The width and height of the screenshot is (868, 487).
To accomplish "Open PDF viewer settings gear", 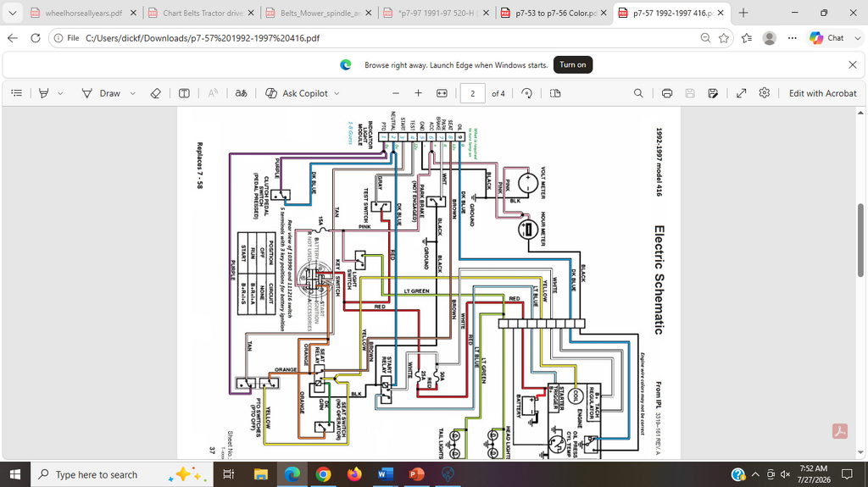I will point(765,93).
